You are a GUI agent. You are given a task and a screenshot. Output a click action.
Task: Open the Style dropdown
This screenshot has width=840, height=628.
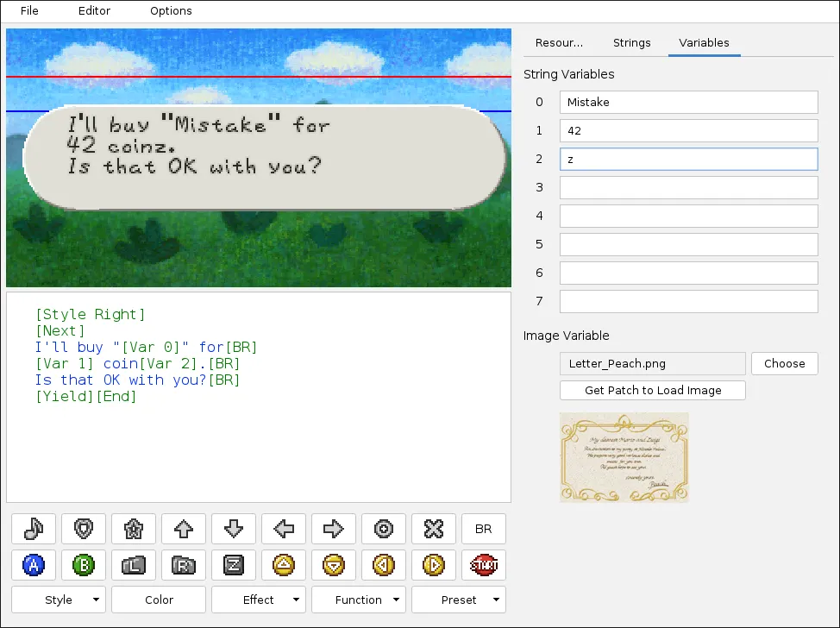pyautogui.click(x=58, y=599)
